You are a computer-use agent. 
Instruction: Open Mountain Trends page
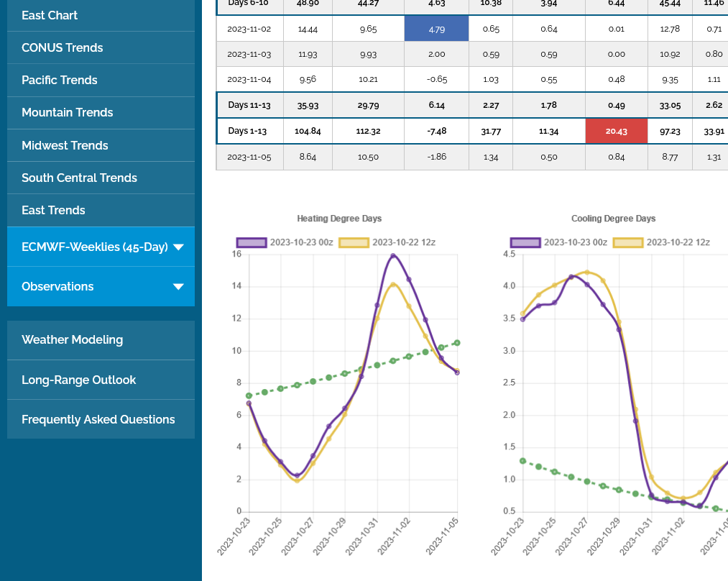click(x=68, y=112)
